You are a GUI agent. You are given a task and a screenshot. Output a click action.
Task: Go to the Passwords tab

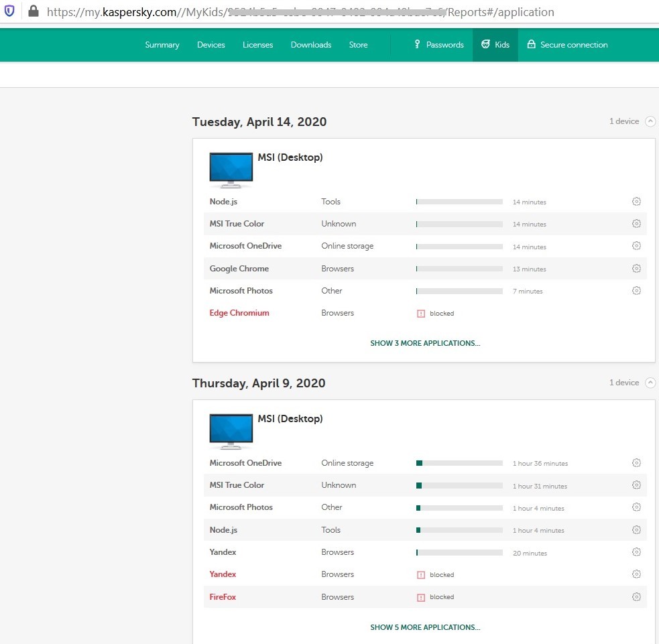[438, 45]
